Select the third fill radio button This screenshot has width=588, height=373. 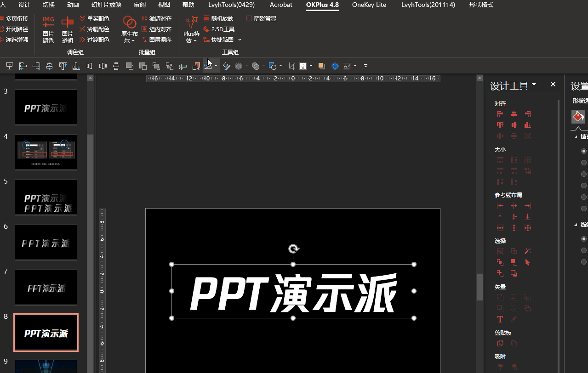pyautogui.click(x=584, y=174)
